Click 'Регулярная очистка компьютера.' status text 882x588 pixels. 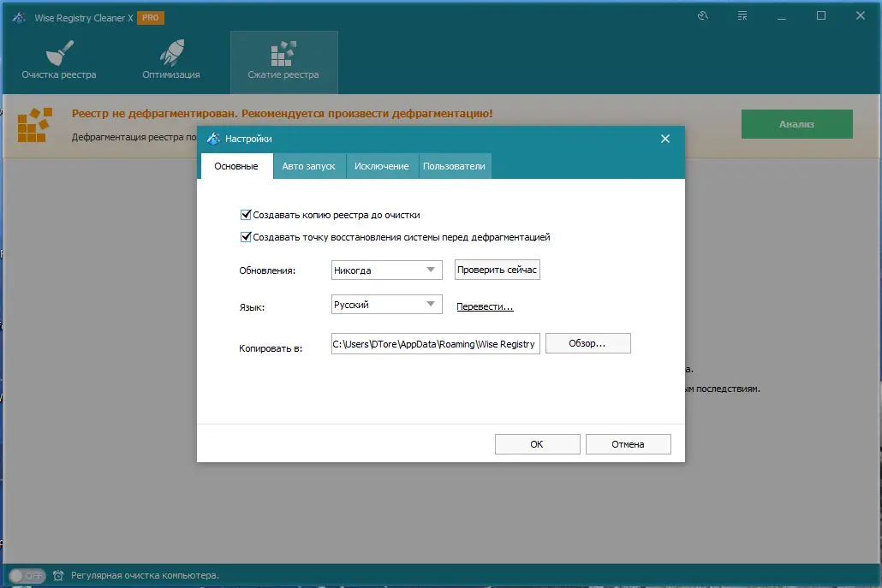(x=145, y=576)
